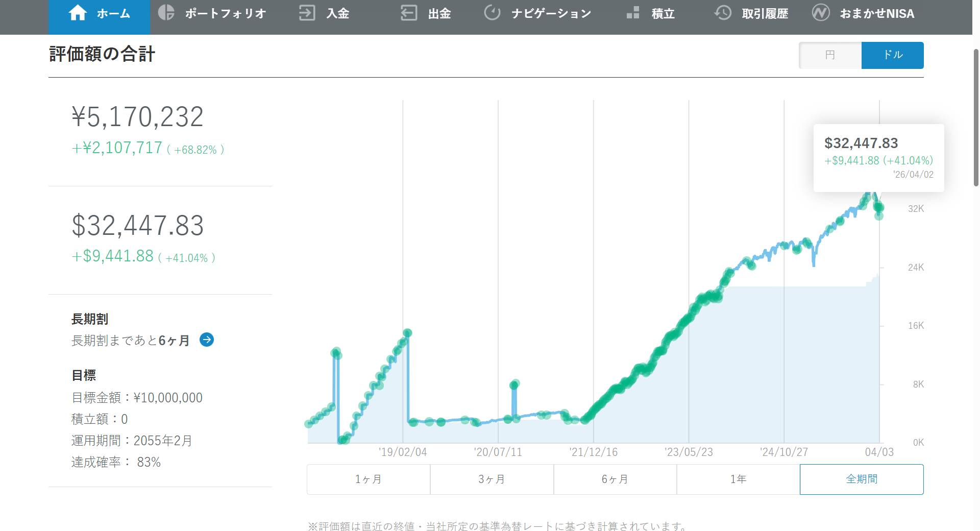Open the ホーム home icon
The width and height of the screenshot is (980, 531).
78,13
